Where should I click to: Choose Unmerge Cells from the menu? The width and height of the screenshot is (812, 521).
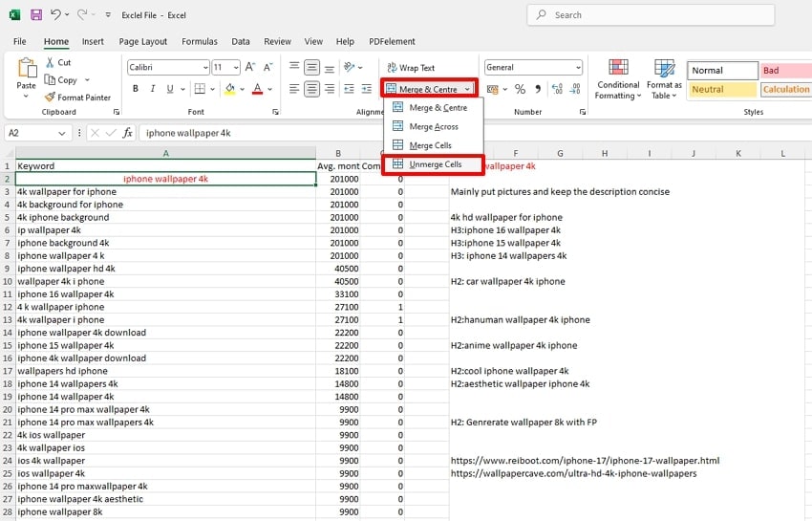click(434, 164)
